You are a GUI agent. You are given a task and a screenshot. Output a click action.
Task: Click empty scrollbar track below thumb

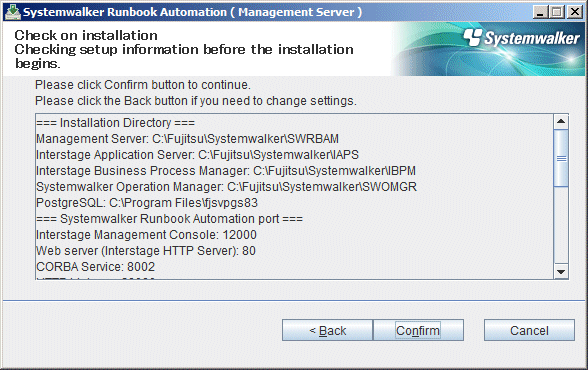point(561,225)
